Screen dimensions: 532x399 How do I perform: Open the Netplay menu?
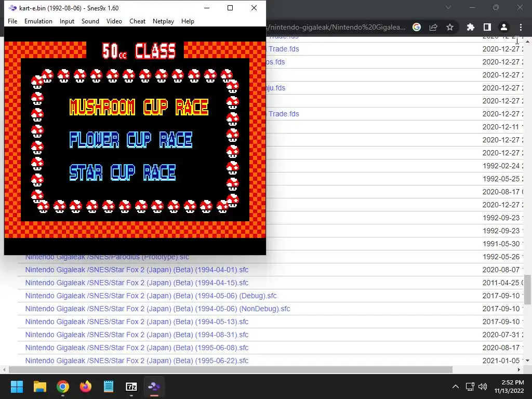(x=163, y=21)
